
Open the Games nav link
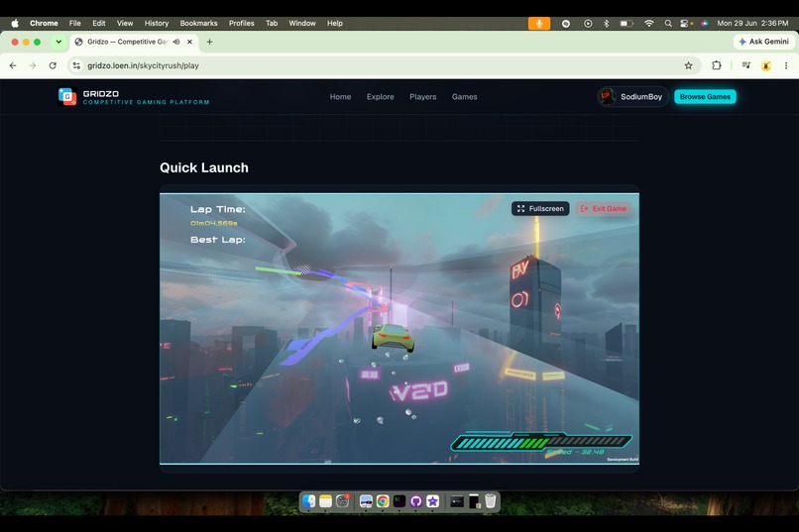click(464, 97)
